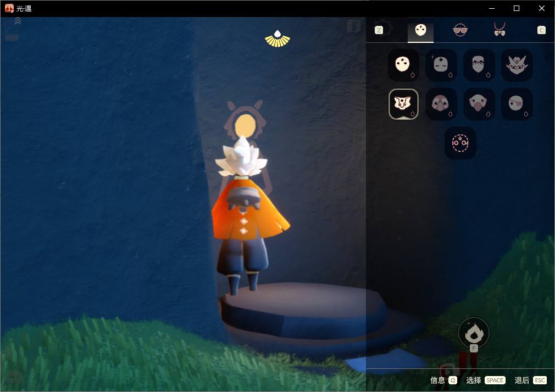Click the 退后 ESC back button
The image size is (555, 392).
tap(531, 380)
